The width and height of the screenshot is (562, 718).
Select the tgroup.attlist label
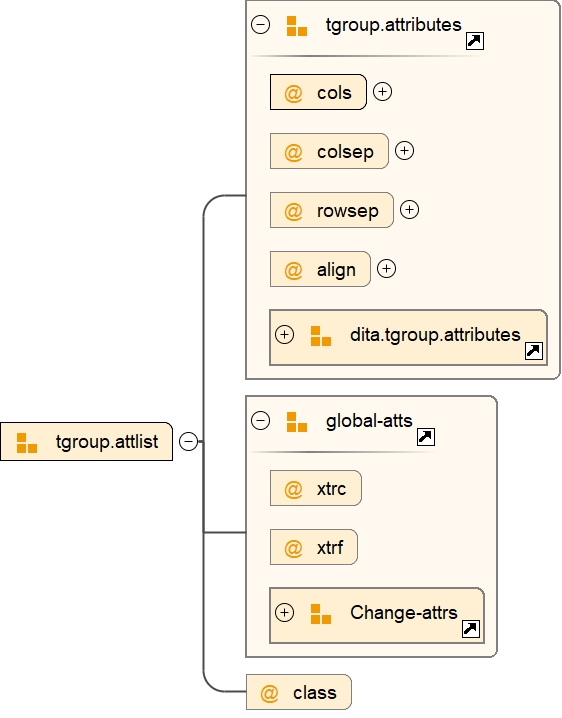pos(107,442)
